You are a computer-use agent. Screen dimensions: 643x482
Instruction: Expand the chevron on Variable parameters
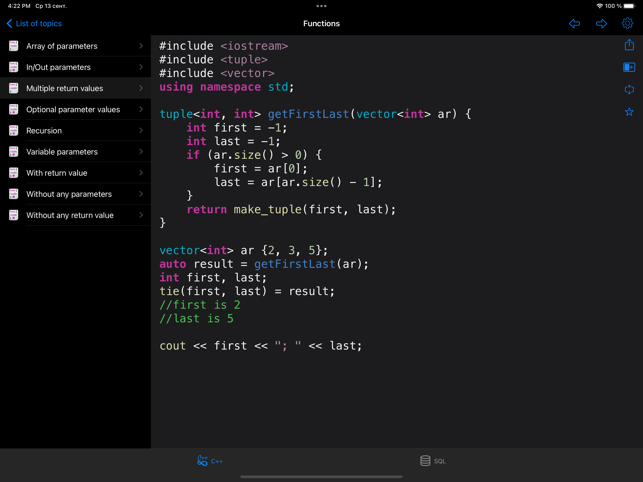pyautogui.click(x=141, y=152)
